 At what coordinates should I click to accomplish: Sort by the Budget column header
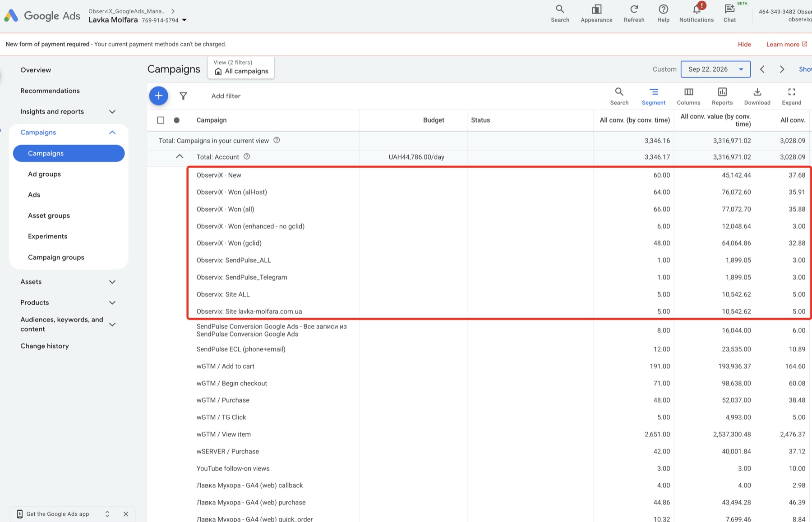tap(434, 120)
